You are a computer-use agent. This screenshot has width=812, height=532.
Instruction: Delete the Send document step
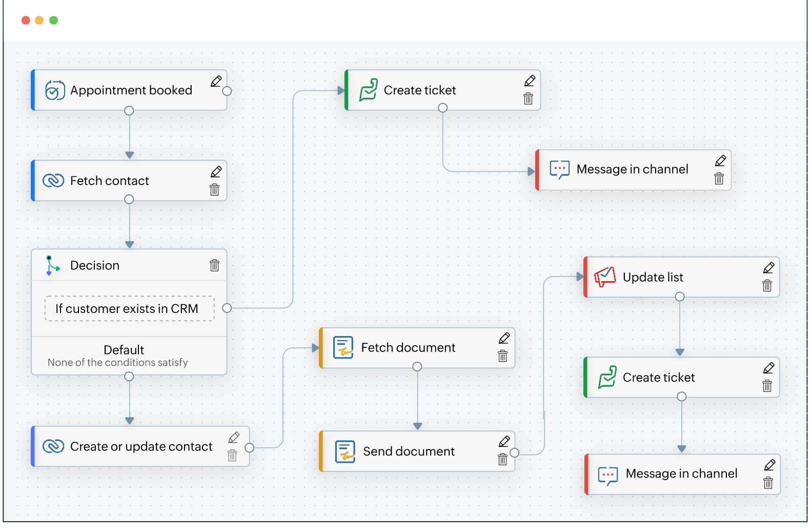tap(502, 459)
